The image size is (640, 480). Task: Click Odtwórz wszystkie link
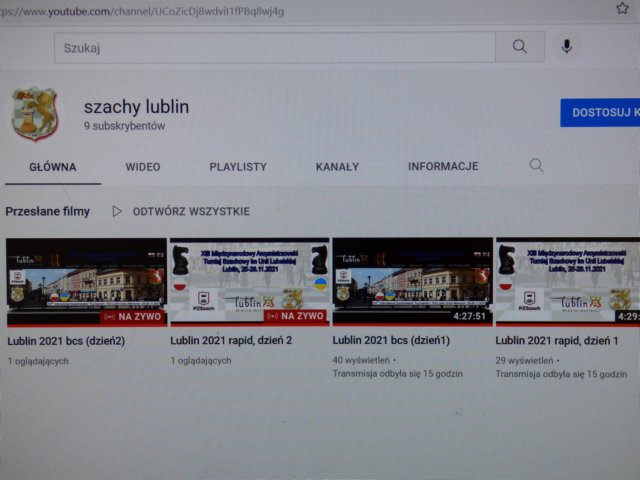point(191,212)
